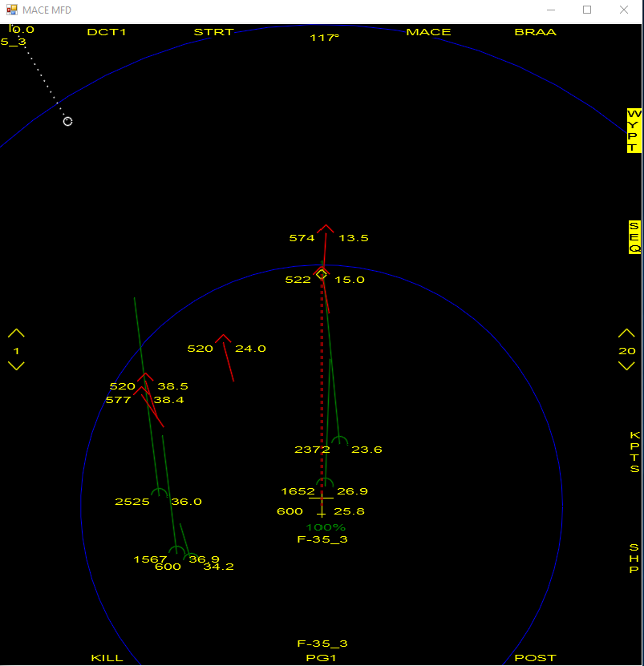
Task: Click the 1652 value
Action: (x=298, y=491)
